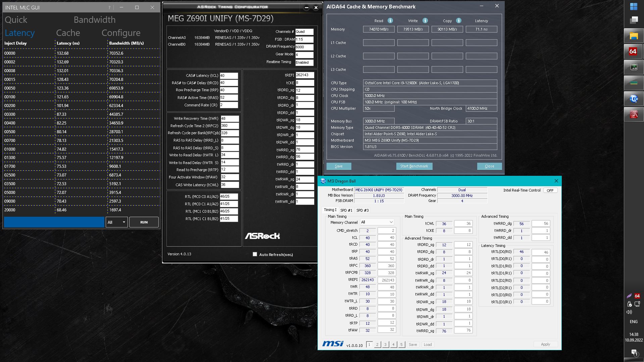Switch to the Bandwidth tab in MLC GUI

pyautogui.click(x=95, y=20)
